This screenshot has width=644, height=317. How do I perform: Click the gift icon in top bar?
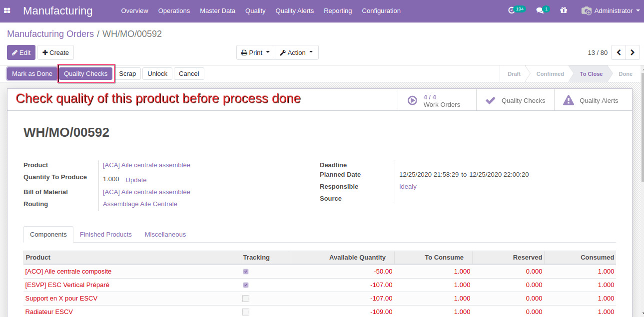[x=564, y=10]
